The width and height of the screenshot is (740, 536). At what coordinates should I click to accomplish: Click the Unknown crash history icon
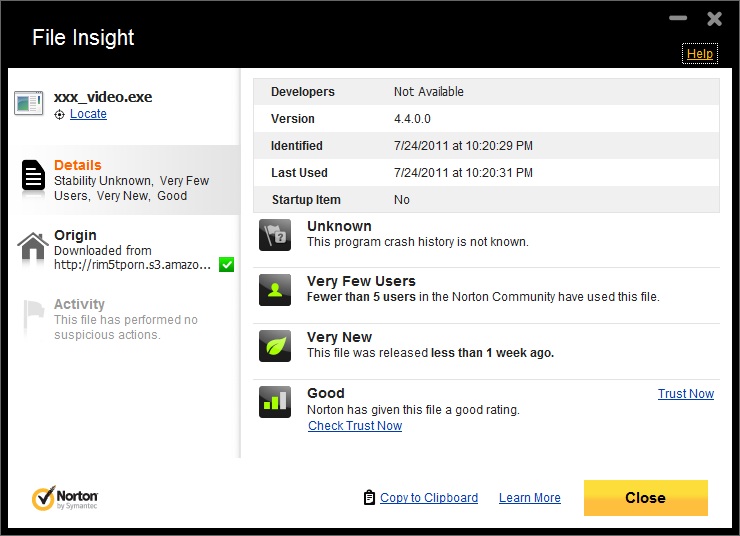tap(275, 234)
